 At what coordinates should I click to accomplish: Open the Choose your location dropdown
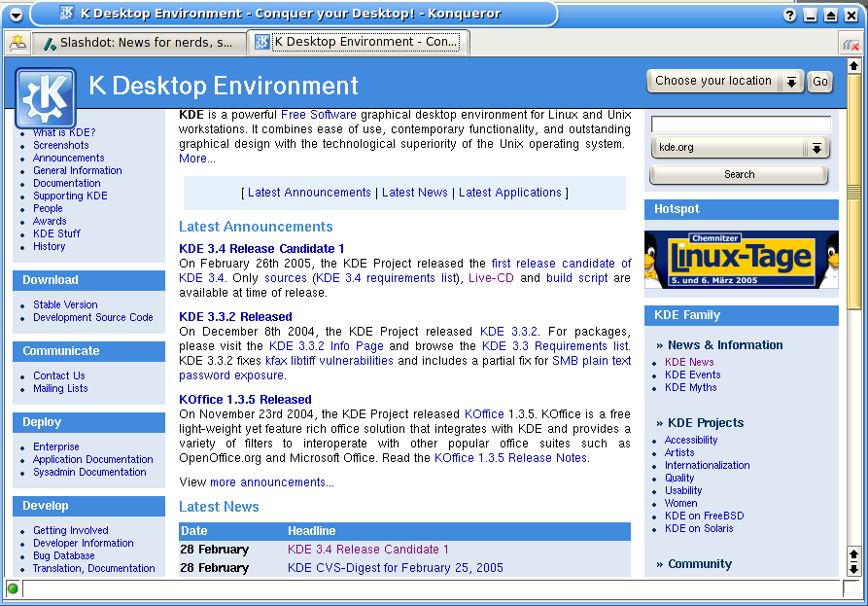pos(724,82)
